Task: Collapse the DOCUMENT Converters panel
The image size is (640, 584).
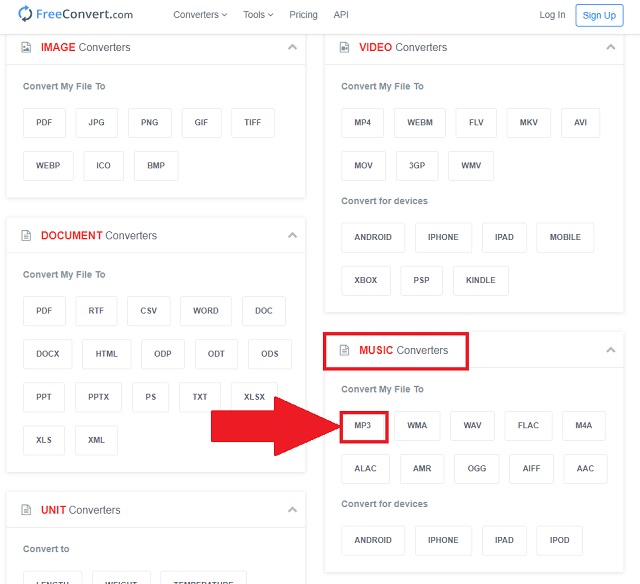Action: [x=292, y=235]
